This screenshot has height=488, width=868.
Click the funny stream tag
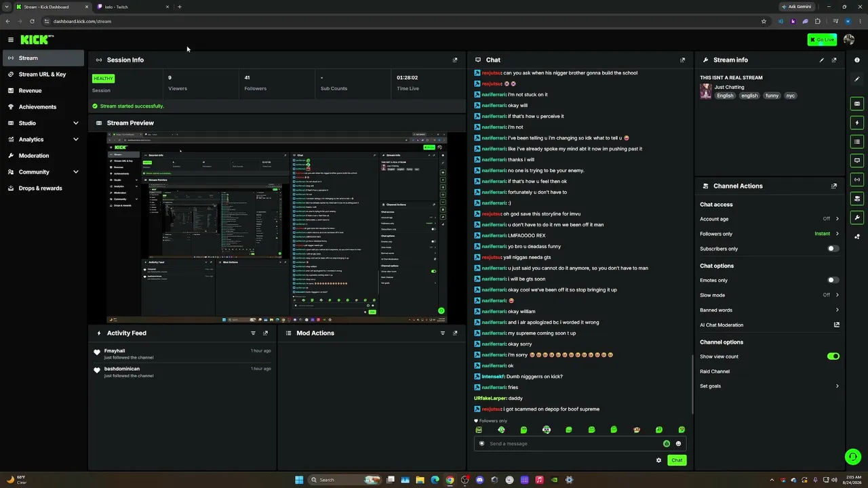[x=772, y=96]
